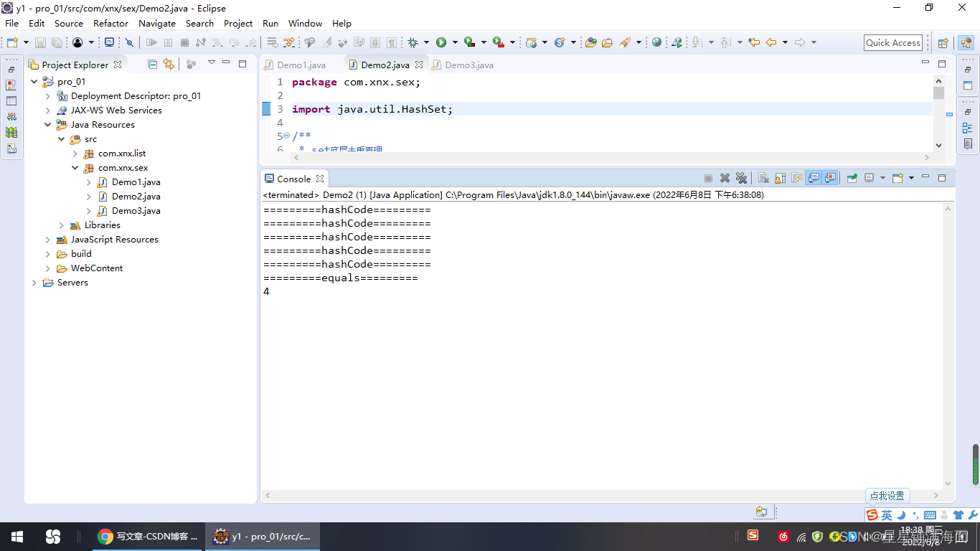Screen dimensions: 980x551
Task: Collapse the com.xnx.sex package
Action: pos(75,168)
